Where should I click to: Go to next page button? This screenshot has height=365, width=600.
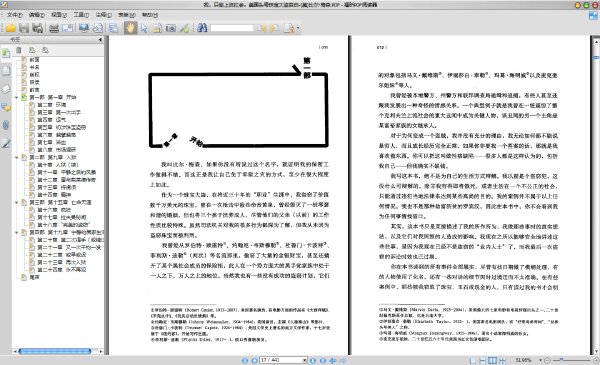coord(313,360)
